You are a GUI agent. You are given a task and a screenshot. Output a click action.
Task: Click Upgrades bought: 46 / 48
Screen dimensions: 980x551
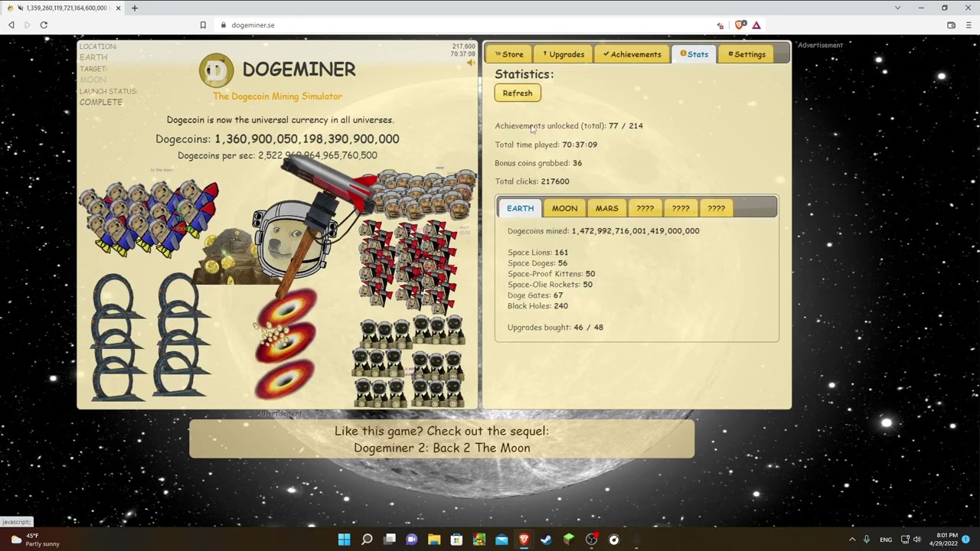[x=555, y=328]
